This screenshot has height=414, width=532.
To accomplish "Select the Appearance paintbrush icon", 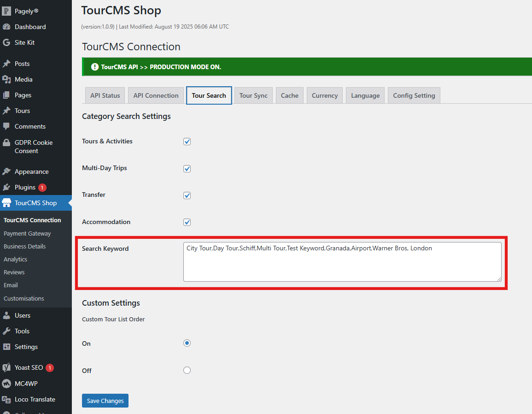I will (6, 172).
